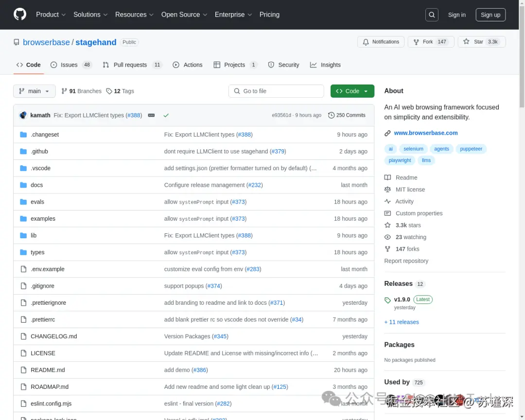The width and height of the screenshot is (525, 420).
Task: Click the link icon beside www.browserbase.com
Action: [x=387, y=133]
